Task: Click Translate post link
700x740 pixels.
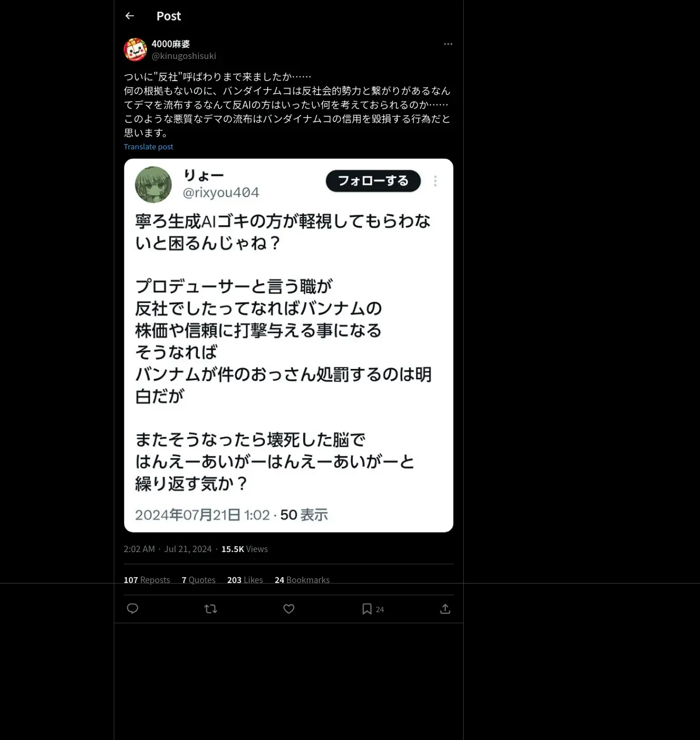Action: (x=148, y=146)
